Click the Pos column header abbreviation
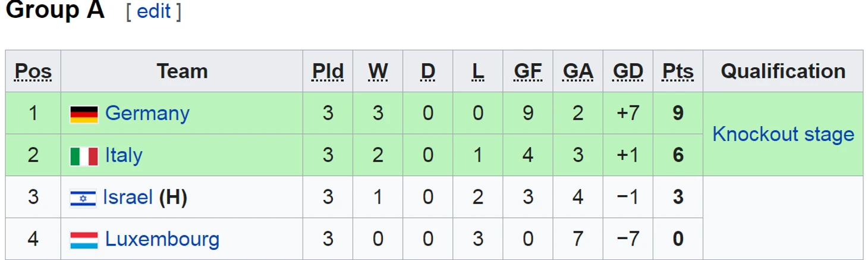 coord(33,72)
